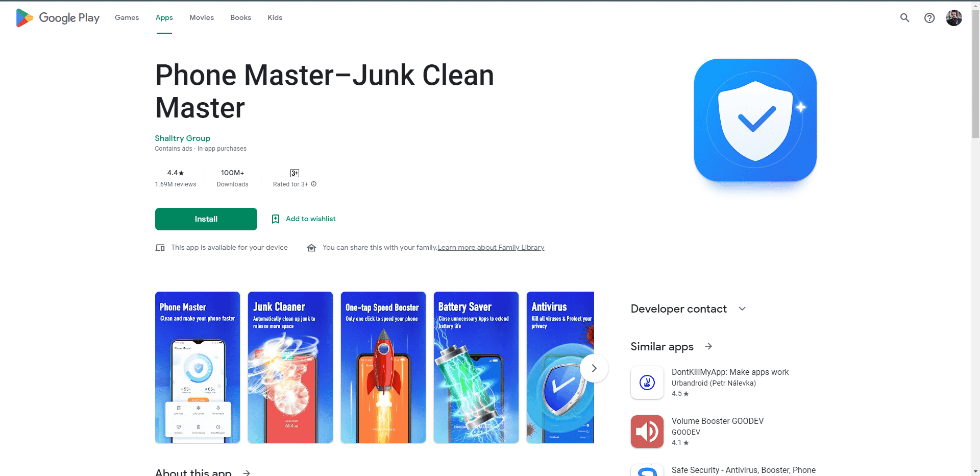Open Volume Booster GOODEV listing title
980x476 pixels.
click(718, 421)
